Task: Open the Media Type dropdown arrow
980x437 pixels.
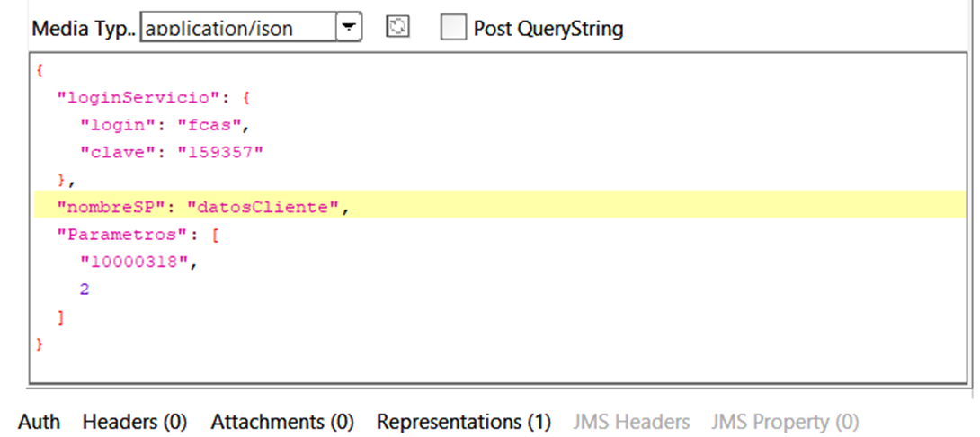Action: pyautogui.click(x=348, y=28)
